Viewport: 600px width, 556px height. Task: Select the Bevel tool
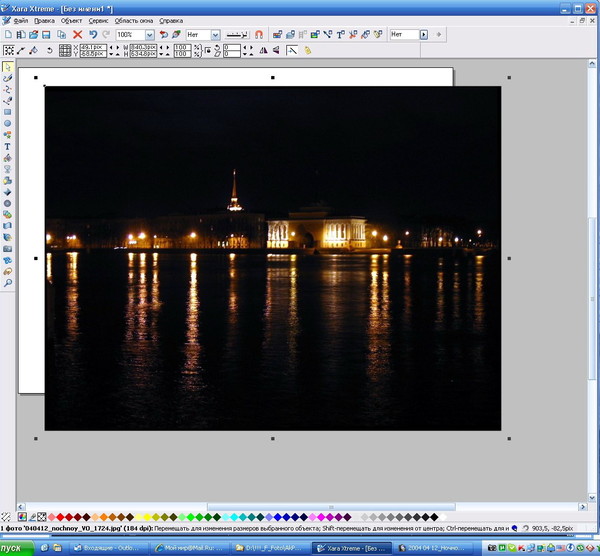click(7, 192)
